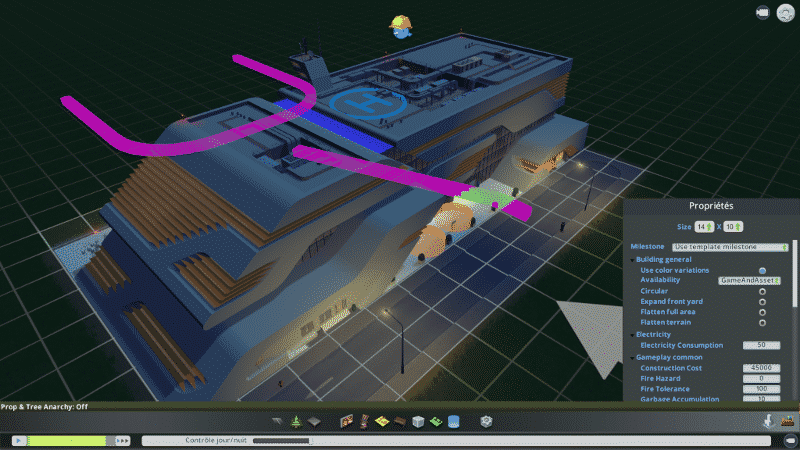Toggle Use color variations option
The image size is (800, 450).
[x=762, y=270]
